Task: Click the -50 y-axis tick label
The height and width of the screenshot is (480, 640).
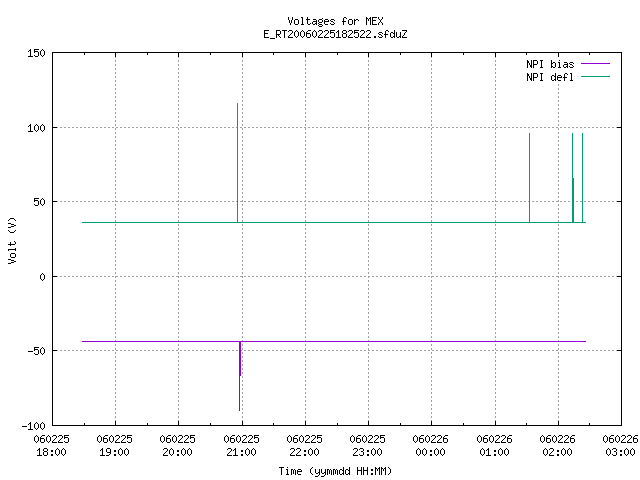Action: (x=36, y=351)
